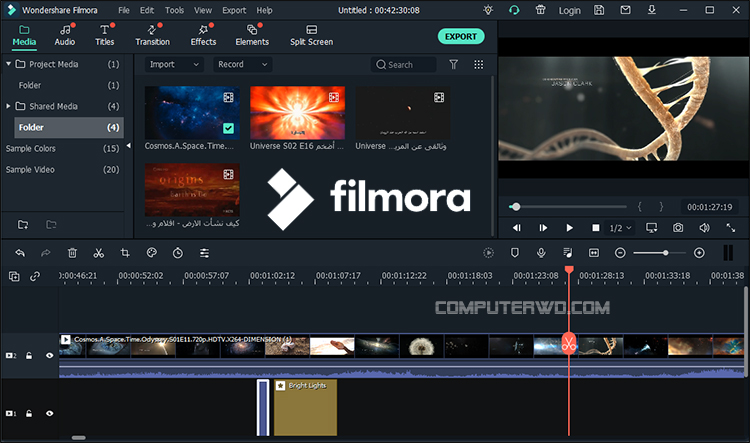Toggle lock on video track 1
Image resolution: width=750 pixels, height=443 pixels.
point(29,413)
